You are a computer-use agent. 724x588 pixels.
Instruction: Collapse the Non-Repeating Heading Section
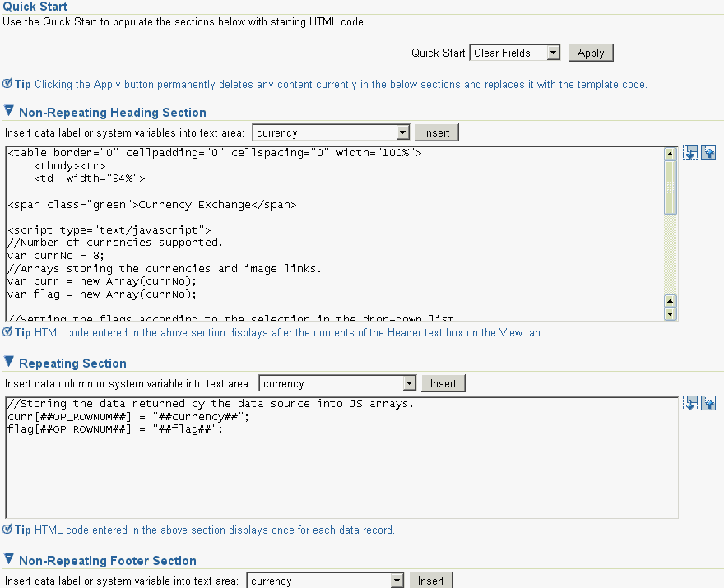(9, 111)
